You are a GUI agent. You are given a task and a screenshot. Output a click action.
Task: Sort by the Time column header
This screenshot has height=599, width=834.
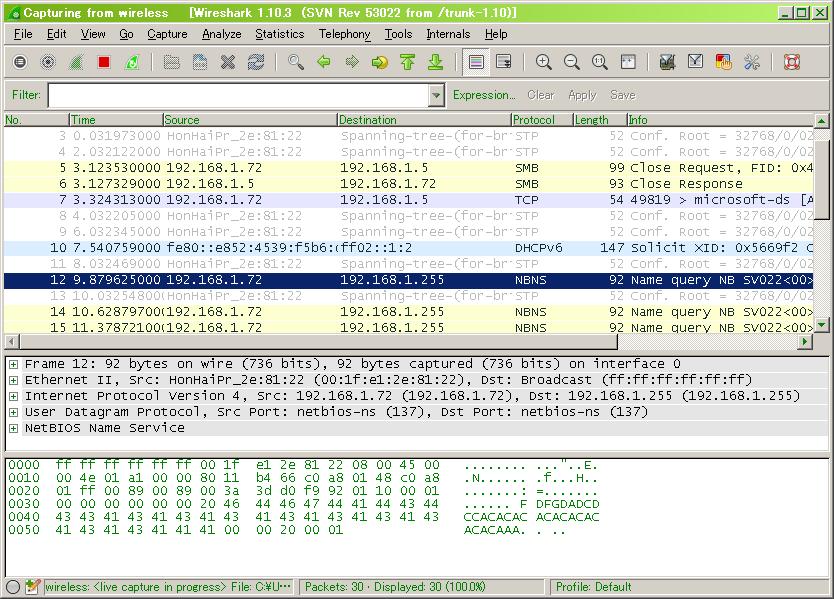pos(115,120)
